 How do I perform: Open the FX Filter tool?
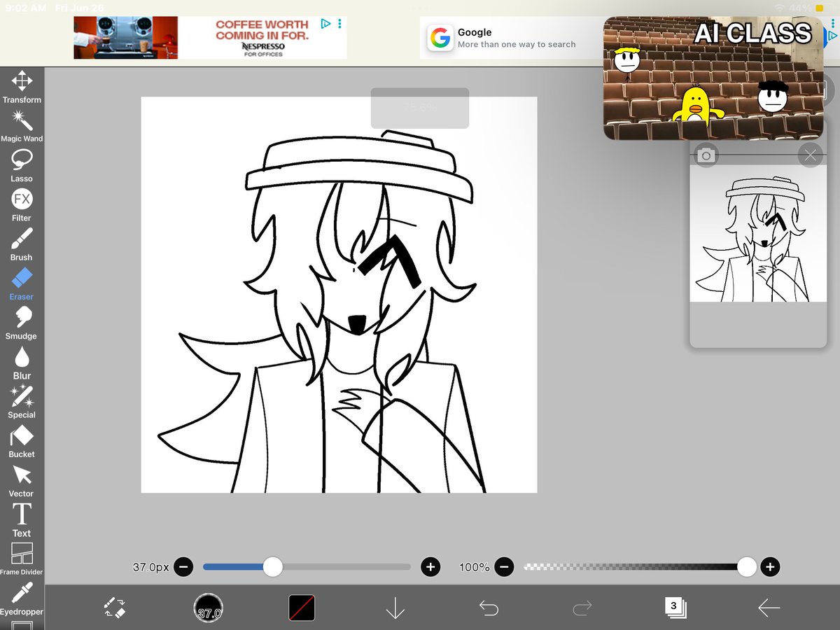(x=22, y=205)
